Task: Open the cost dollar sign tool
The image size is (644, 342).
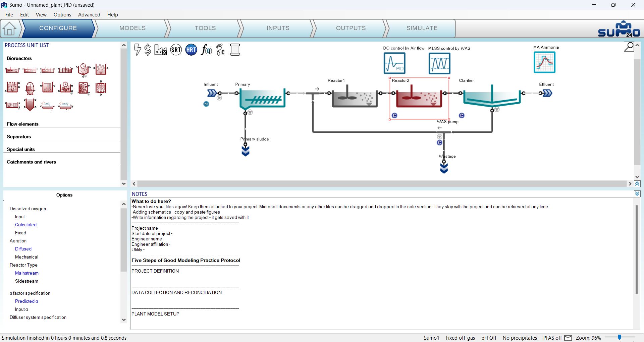Action: [148, 50]
